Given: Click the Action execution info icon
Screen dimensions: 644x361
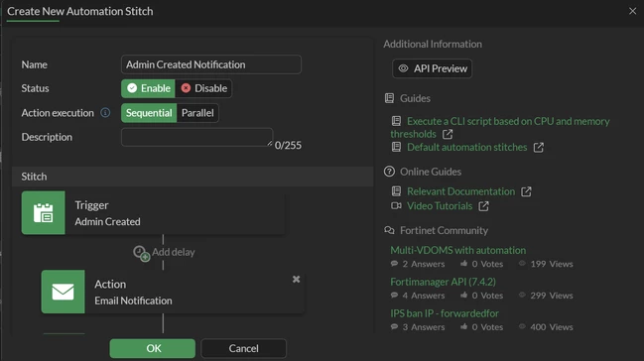Looking at the screenshot, I should pos(105,112).
